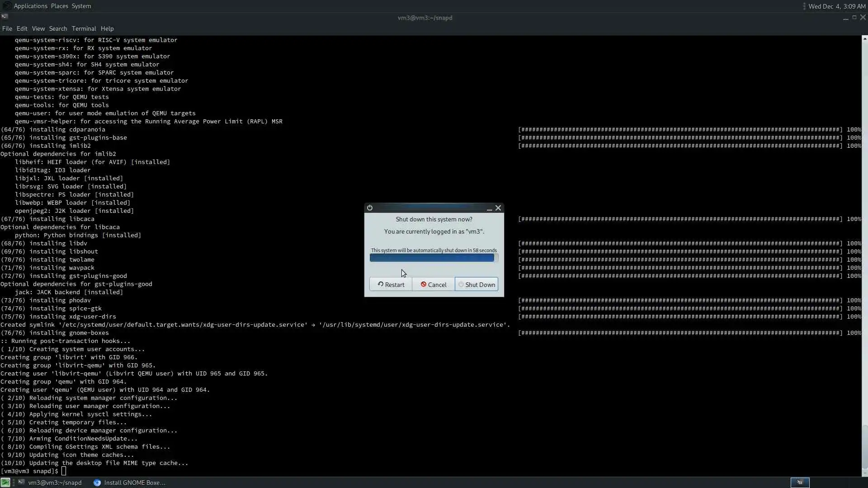Open the Applications menu
This screenshot has height=488, width=868.
(x=30, y=6)
